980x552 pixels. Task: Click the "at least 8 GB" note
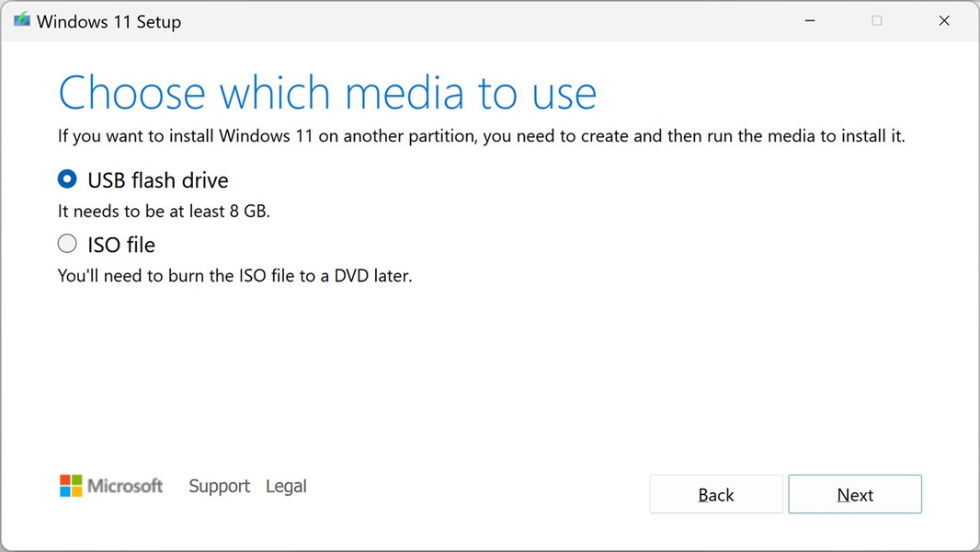(x=164, y=211)
